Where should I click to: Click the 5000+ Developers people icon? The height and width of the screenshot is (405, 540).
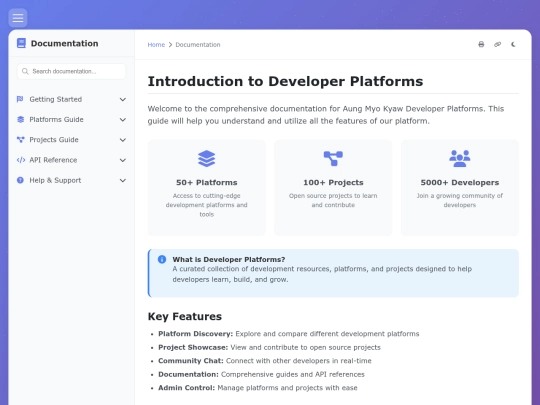pyautogui.click(x=460, y=158)
